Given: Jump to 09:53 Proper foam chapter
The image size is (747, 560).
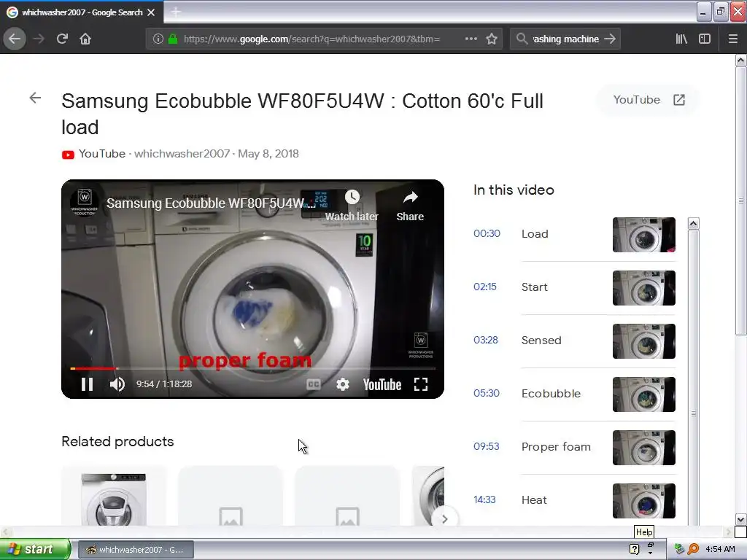Looking at the screenshot, I should 533,447.
